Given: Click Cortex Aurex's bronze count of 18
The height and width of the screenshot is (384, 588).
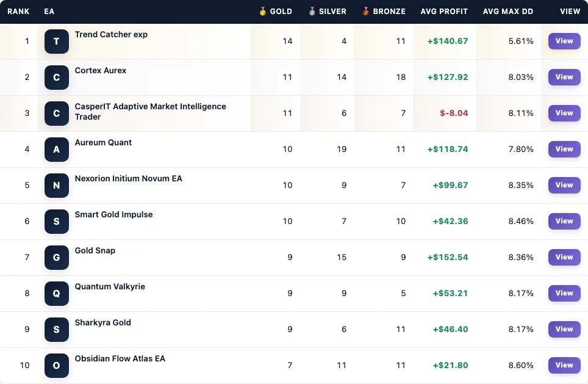Looking at the screenshot, I should 401,78.
